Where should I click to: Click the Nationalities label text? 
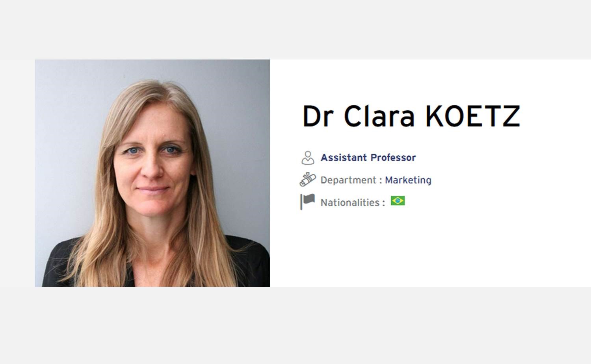click(350, 202)
